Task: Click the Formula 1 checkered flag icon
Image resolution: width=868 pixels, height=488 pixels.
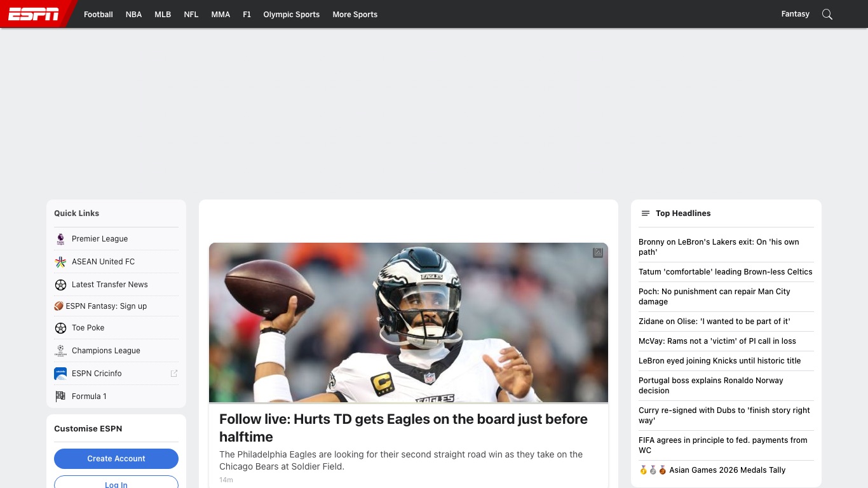Action: point(60,396)
